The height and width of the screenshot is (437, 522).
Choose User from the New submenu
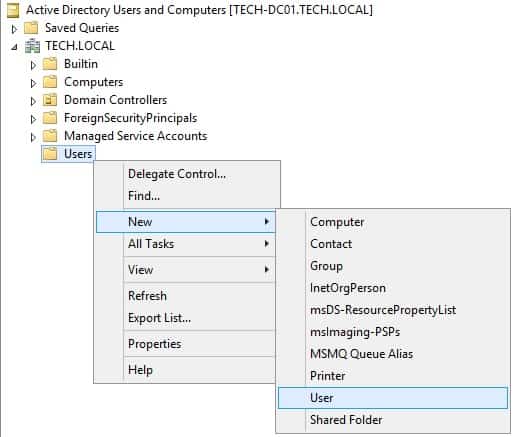(393, 398)
